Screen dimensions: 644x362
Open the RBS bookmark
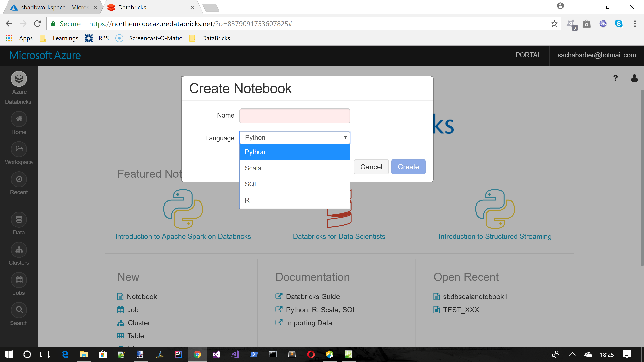click(x=97, y=38)
